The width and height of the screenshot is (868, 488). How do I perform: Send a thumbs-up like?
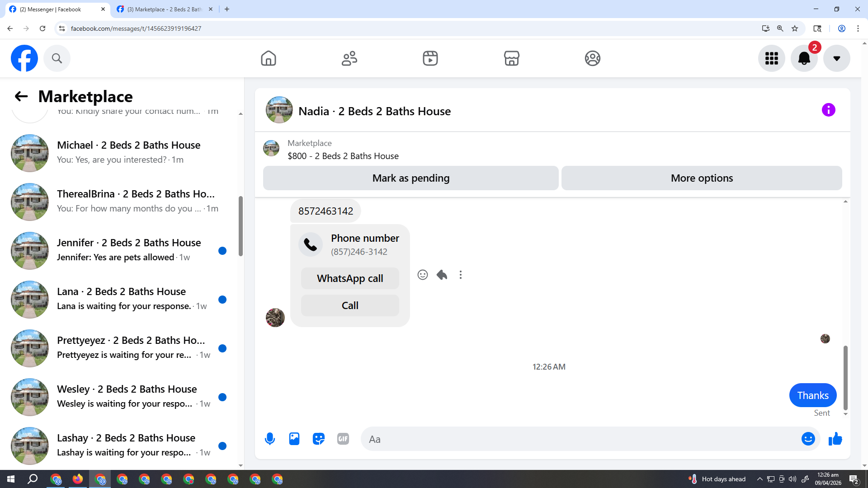click(835, 439)
